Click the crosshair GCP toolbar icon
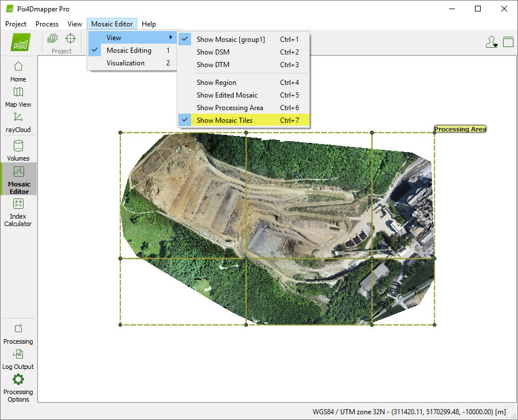 click(70, 39)
